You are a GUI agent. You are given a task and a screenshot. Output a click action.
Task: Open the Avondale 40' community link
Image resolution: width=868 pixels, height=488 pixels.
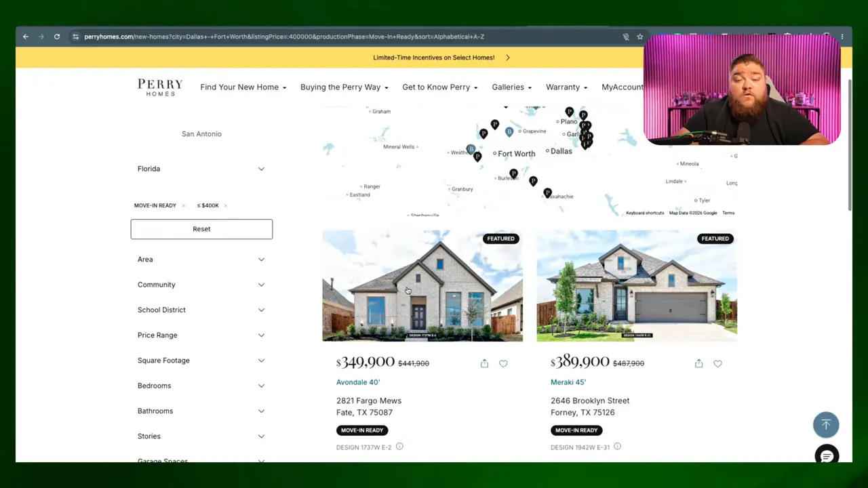(x=358, y=382)
